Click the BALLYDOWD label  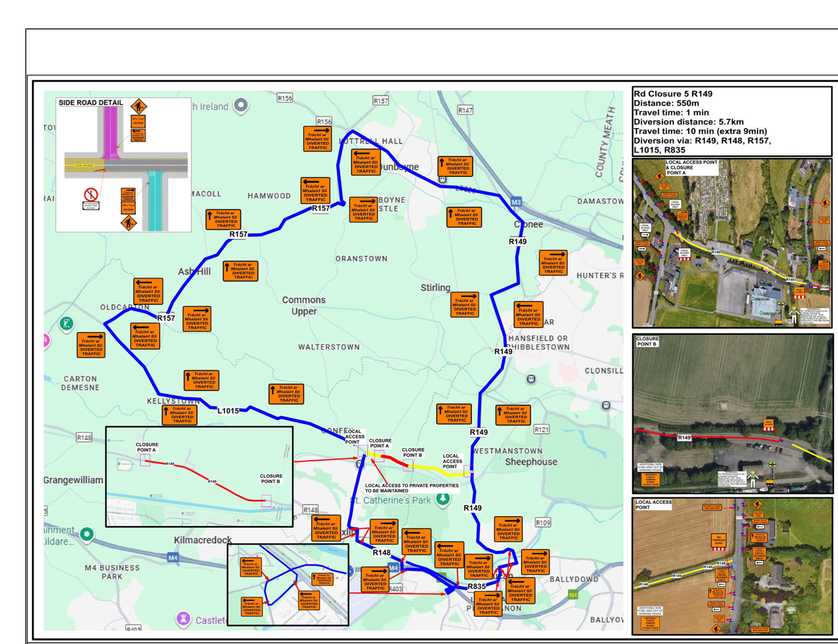pos(574,579)
